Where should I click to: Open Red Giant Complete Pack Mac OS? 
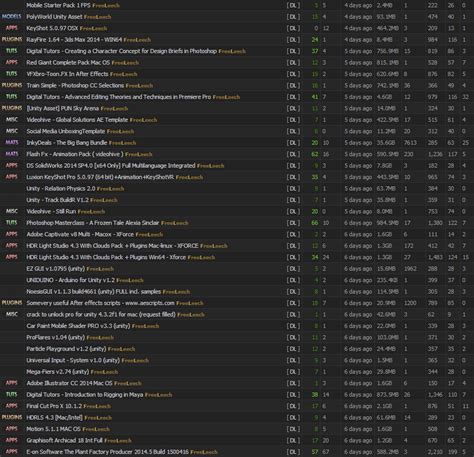[x=68, y=63]
